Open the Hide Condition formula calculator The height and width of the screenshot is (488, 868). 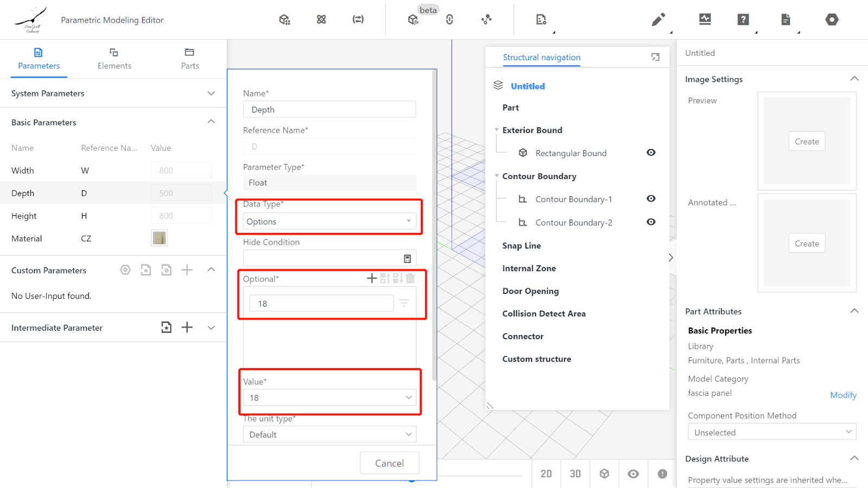tap(407, 259)
